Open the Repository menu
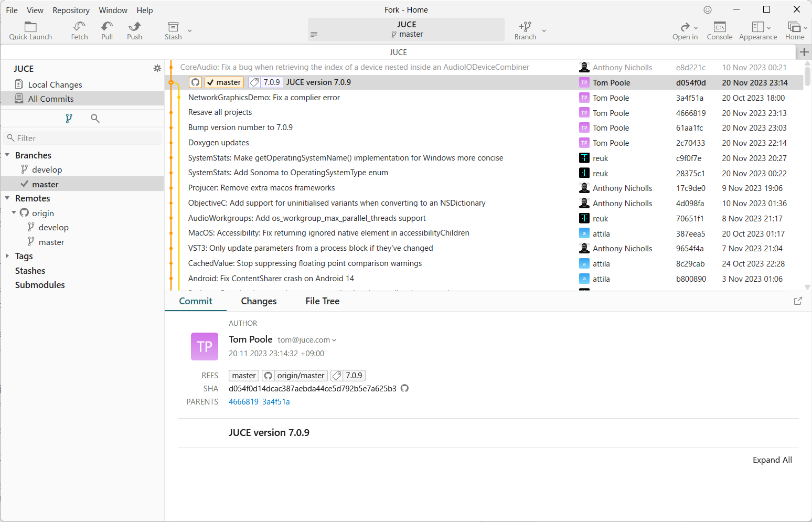 pos(71,10)
